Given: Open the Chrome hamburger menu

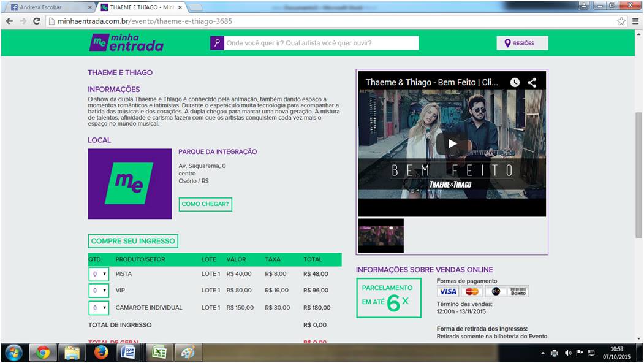Looking at the screenshot, I should (635, 21).
